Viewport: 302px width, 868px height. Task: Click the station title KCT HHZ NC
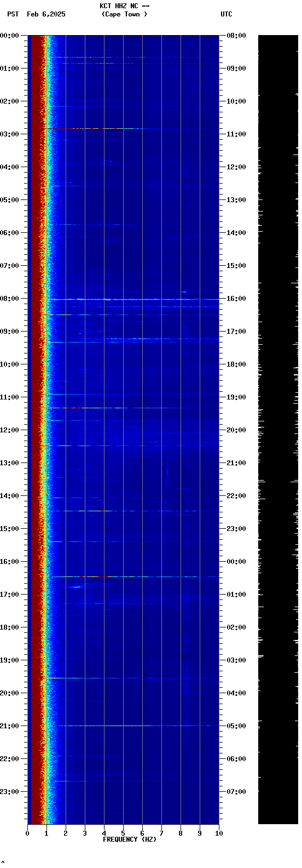pos(119,6)
